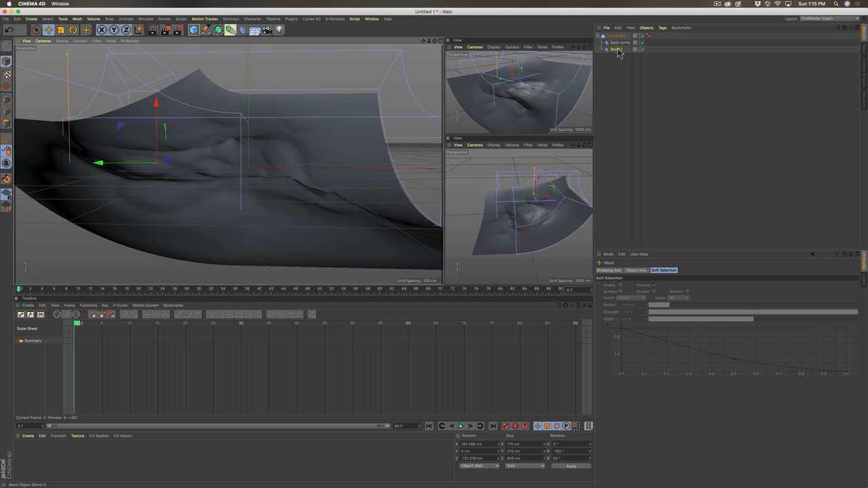
Task: Open the Size mode dropdown
Action: tap(524, 466)
